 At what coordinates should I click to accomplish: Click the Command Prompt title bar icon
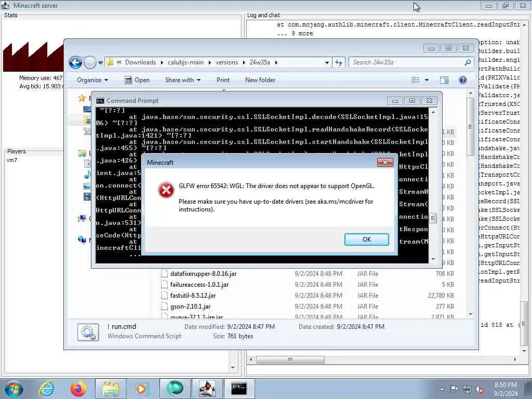click(x=100, y=101)
